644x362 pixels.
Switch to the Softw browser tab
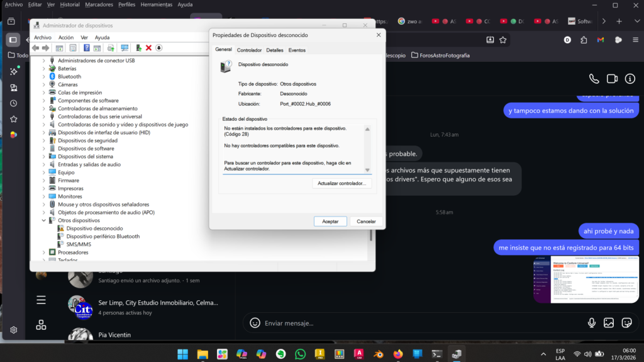(x=580, y=21)
